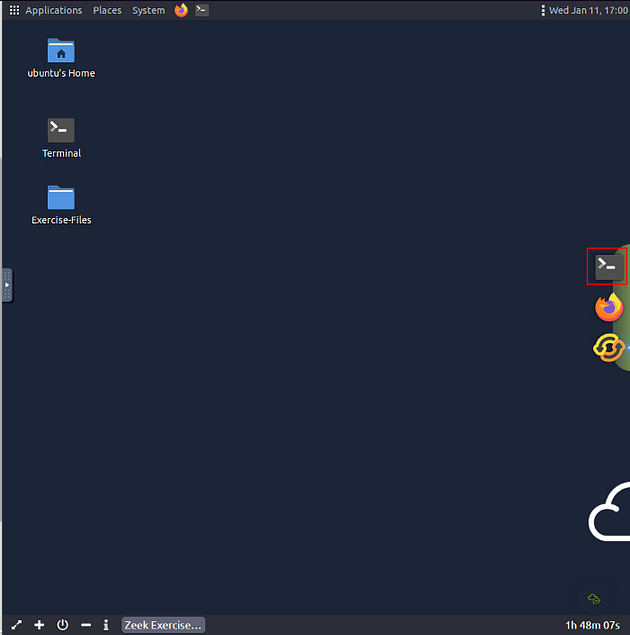The image size is (630, 635).
Task: Click the small green cloud icon
Action: click(x=594, y=599)
